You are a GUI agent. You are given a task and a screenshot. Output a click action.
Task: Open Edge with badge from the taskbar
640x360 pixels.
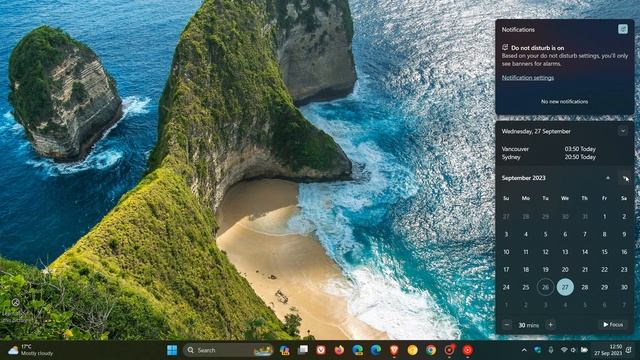pos(358,350)
